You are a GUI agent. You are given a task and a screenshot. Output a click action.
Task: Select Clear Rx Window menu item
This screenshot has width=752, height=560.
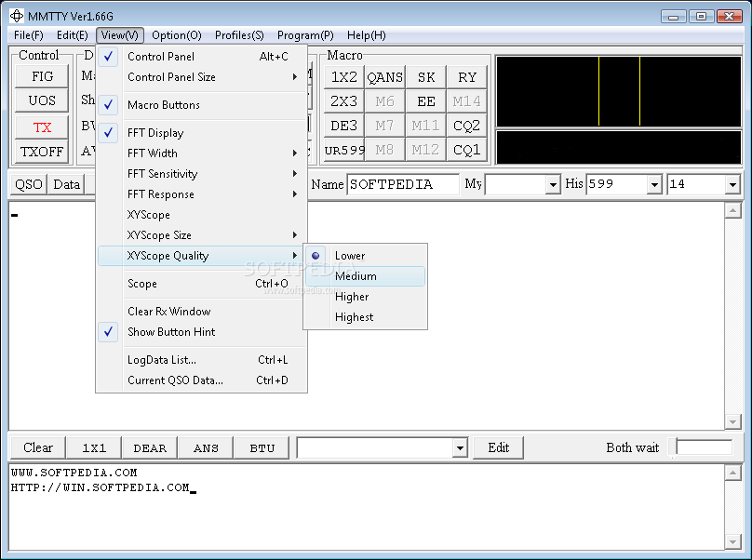(201, 312)
